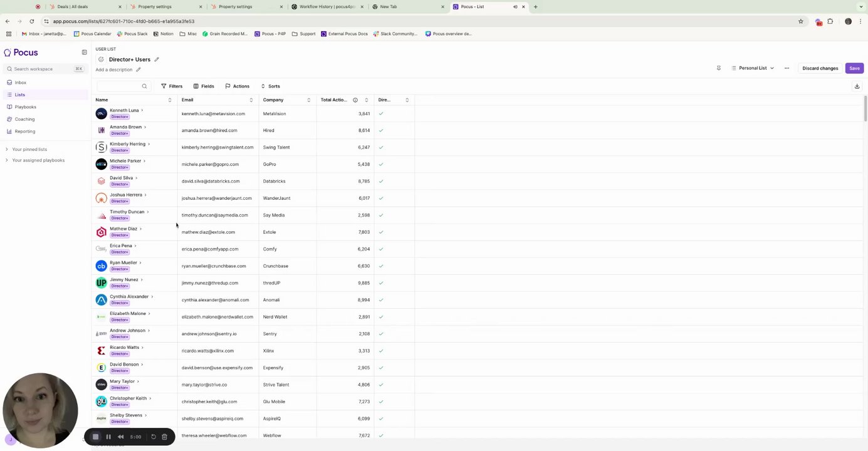
Task: Open a new browser tab with plus
Action: click(x=535, y=7)
